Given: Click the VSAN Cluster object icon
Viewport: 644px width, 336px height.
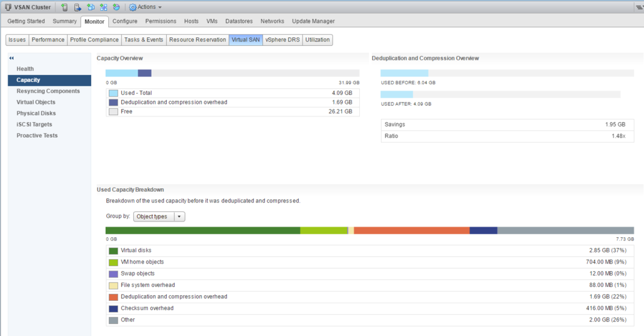Looking at the screenshot, I should click(x=8, y=8).
